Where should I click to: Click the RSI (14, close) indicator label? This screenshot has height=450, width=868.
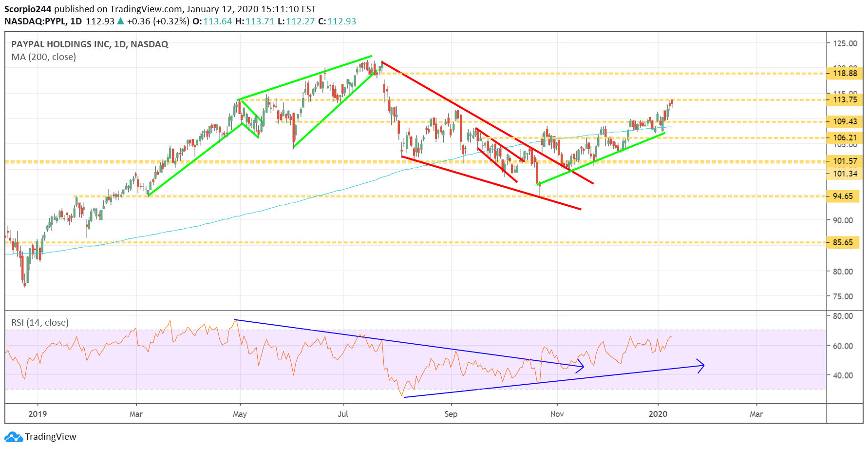40,323
